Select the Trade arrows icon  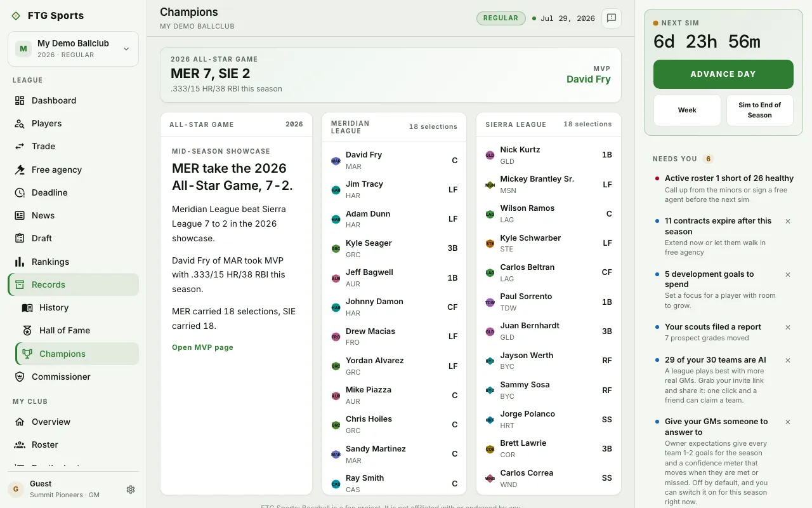tap(20, 146)
